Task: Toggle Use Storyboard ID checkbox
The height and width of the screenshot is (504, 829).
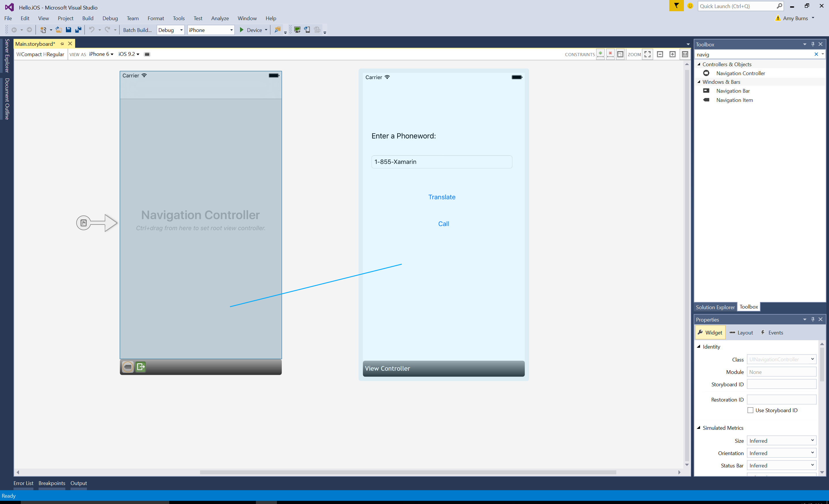Action: coord(750,410)
